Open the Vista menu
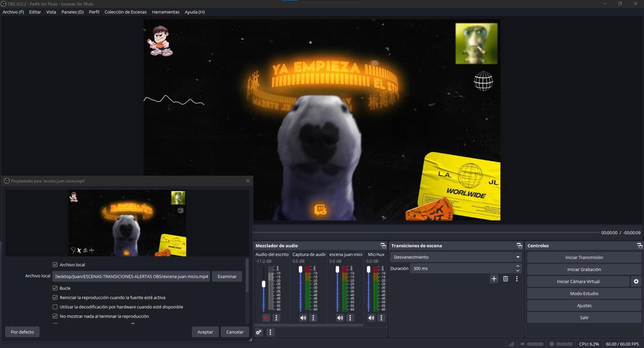This screenshot has height=348, width=644. click(51, 12)
